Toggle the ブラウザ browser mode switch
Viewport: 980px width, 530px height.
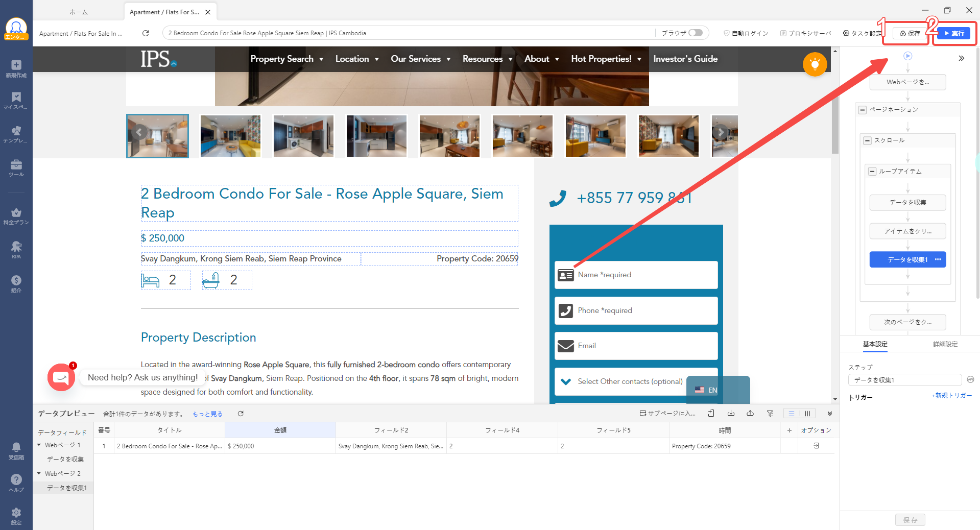coord(695,33)
